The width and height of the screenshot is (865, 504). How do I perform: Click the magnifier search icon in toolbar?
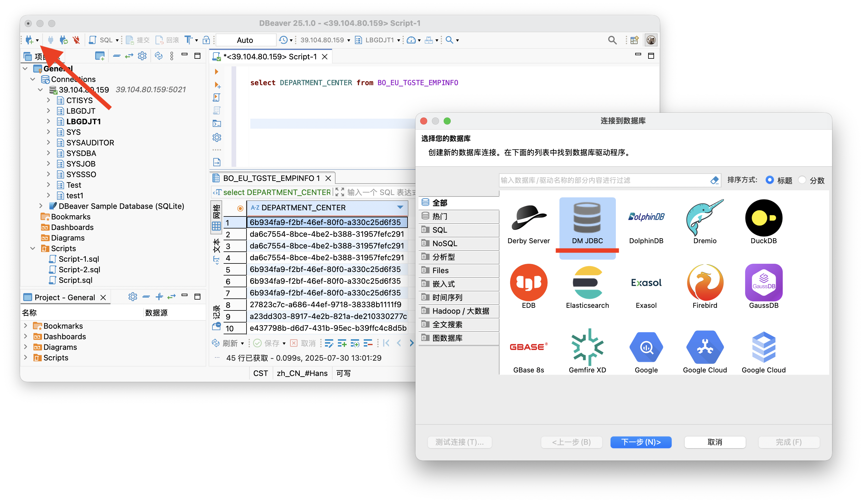612,40
